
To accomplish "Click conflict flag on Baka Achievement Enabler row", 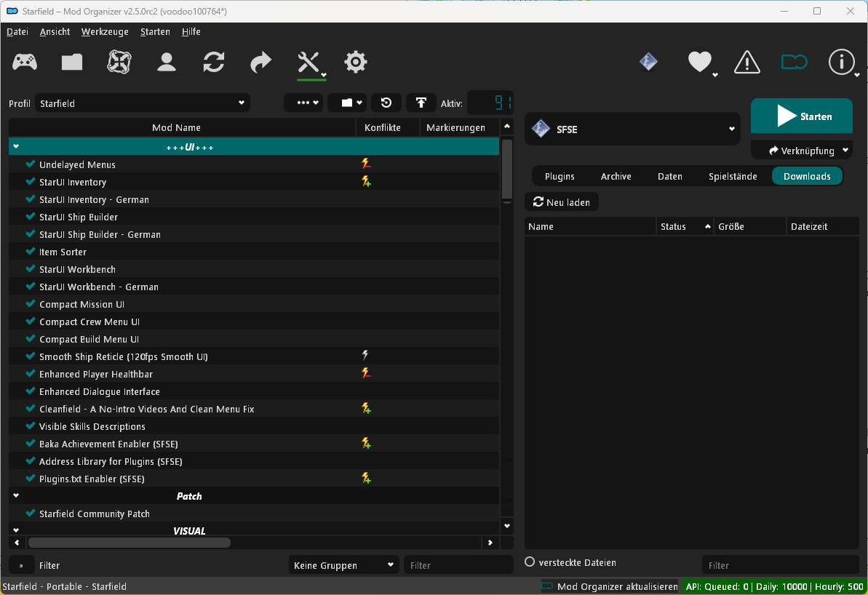I will [x=366, y=444].
